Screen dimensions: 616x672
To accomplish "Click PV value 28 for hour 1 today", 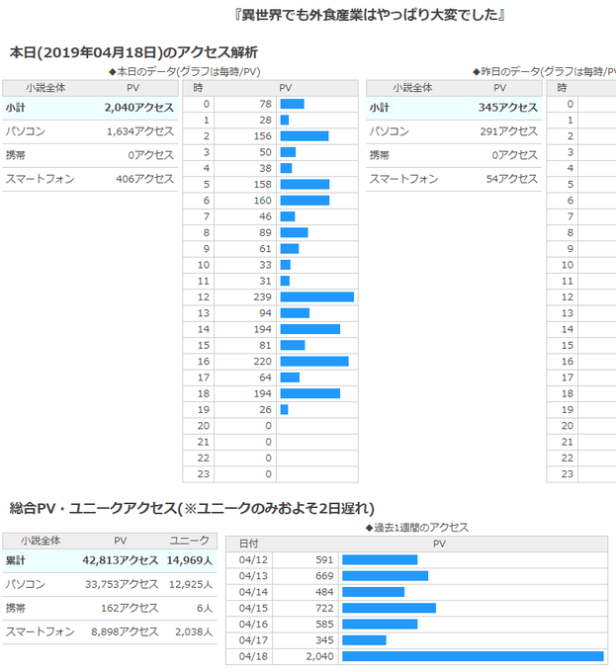I will [x=265, y=120].
